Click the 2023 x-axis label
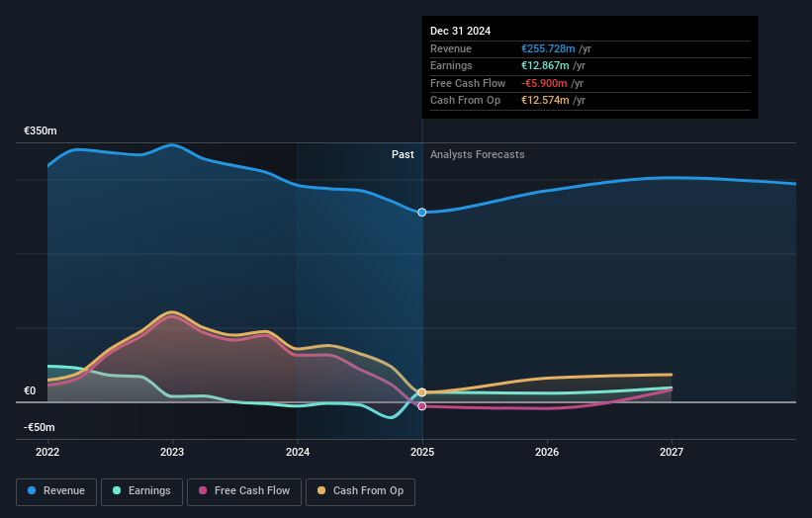 pos(172,452)
